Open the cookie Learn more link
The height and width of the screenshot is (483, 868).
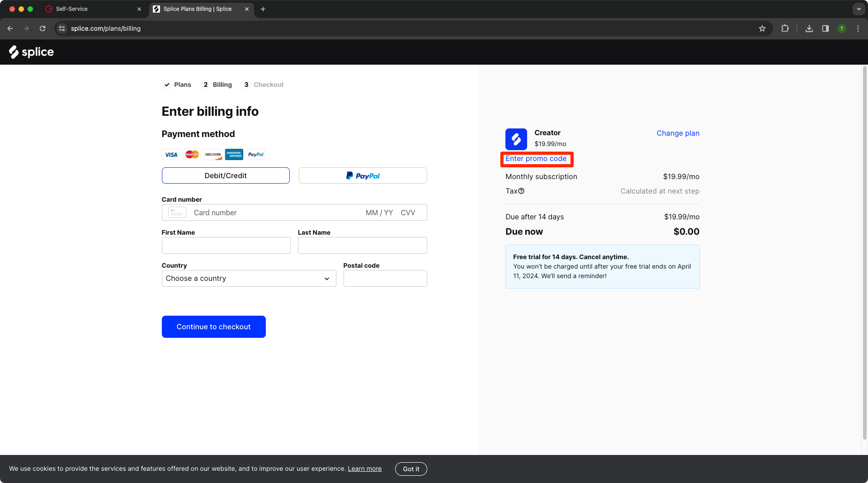click(x=365, y=469)
